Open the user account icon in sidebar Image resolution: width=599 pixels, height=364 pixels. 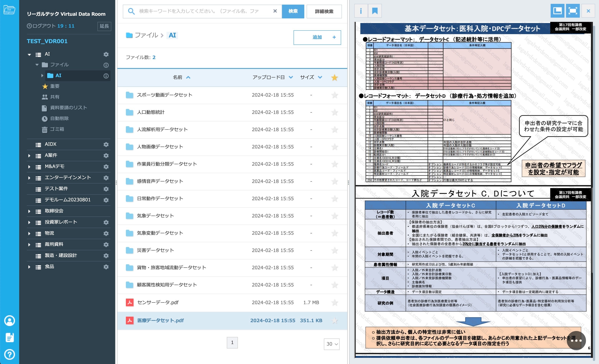tap(9, 320)
